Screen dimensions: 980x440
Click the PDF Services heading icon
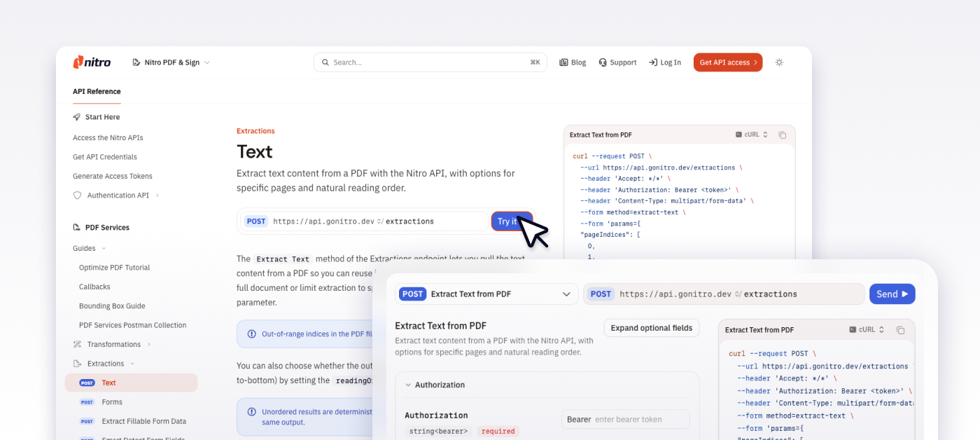77,228
